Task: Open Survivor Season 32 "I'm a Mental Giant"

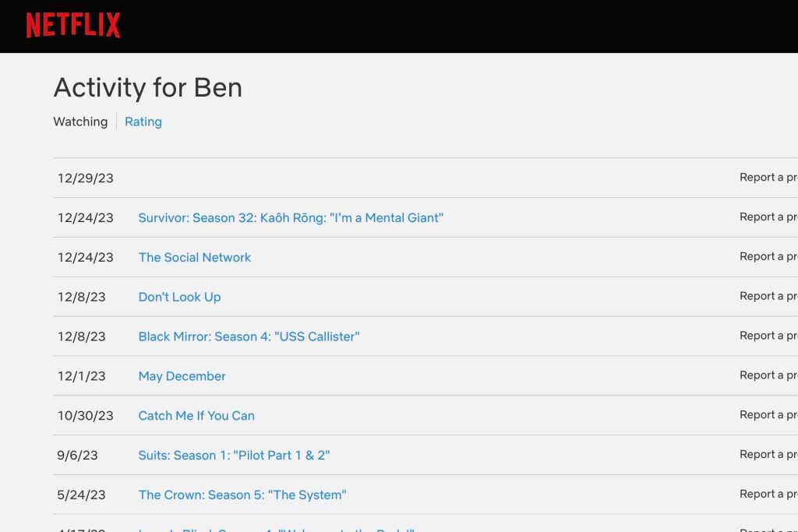Action: pyautogui.click(x=291, y=217)
